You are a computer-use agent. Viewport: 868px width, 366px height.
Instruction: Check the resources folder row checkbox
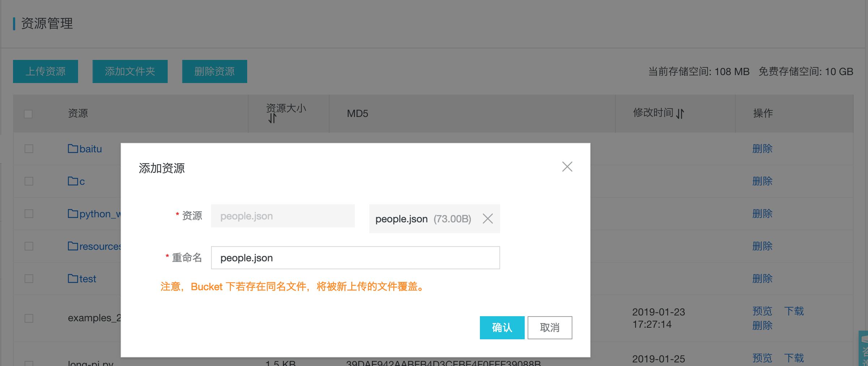(x=29, y=246)
